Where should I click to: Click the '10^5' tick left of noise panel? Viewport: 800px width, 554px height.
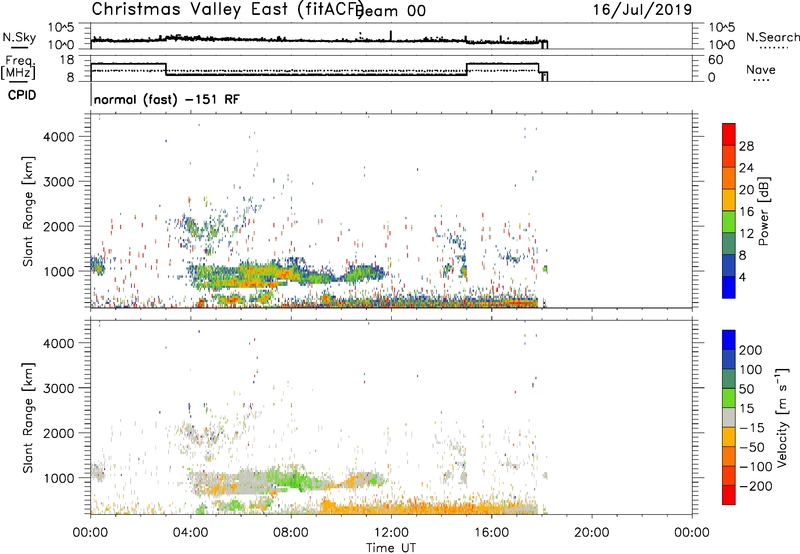[61, 27]
